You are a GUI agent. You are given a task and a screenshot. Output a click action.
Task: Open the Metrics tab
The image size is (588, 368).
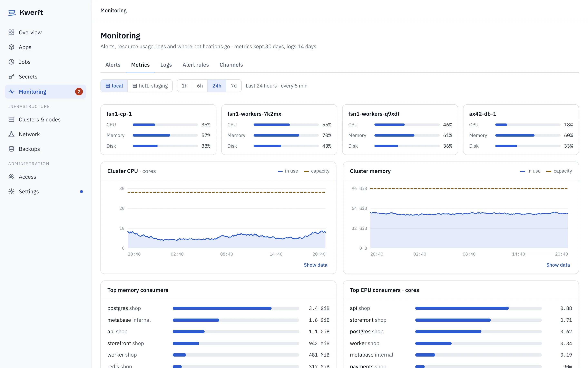coord(140,65)
